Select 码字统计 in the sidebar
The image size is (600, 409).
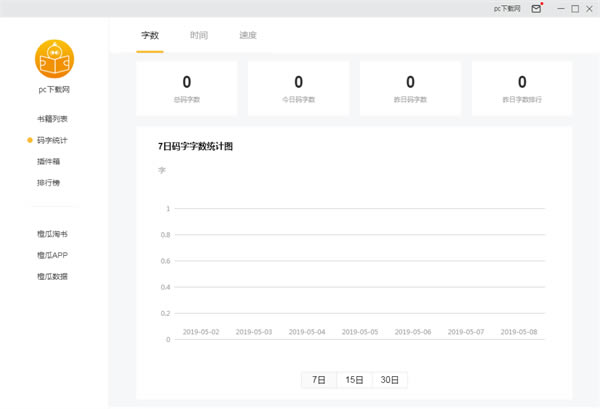tap(53, 140)
